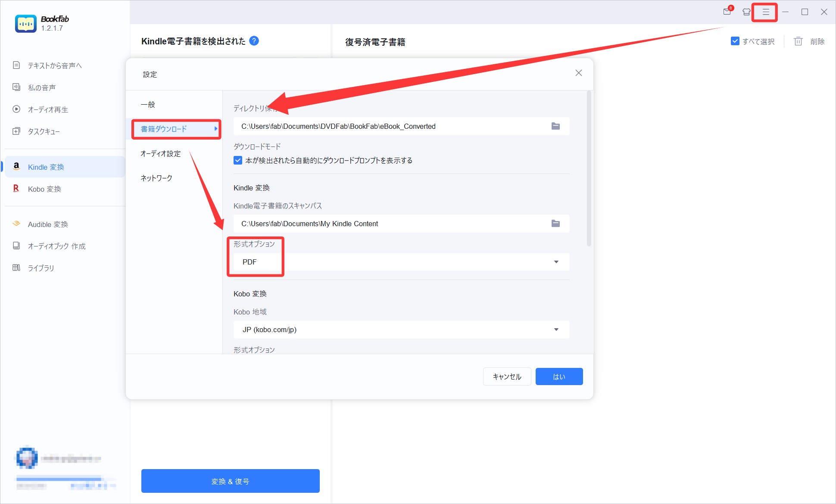Click the trash delete icon

[798, 41]
